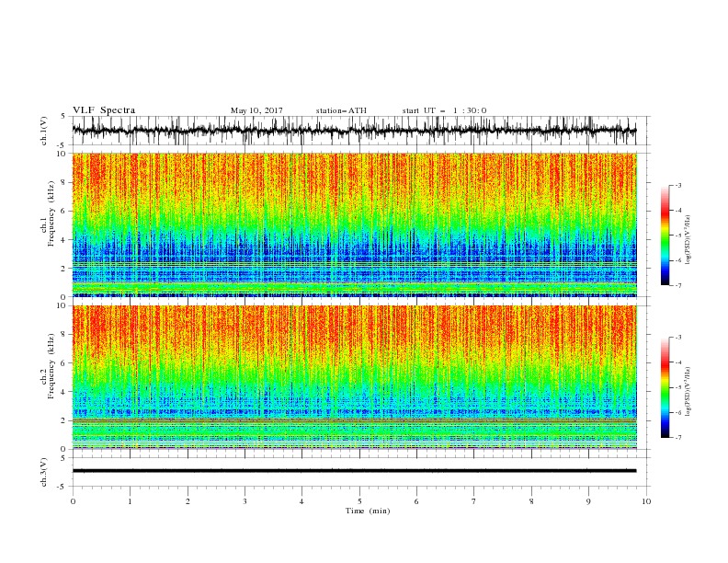Click the lower colorbar log(PSD) label
The image size is (728, 563).
pyautogui.click(x=688, y=391)
